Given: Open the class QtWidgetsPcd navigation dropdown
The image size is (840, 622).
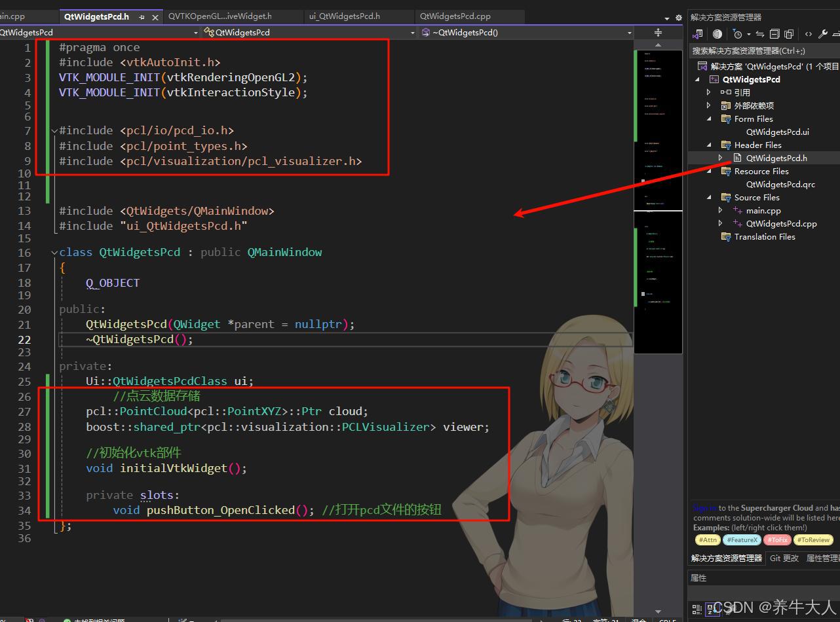Looking at the screenshot, I should click(309, 32).
